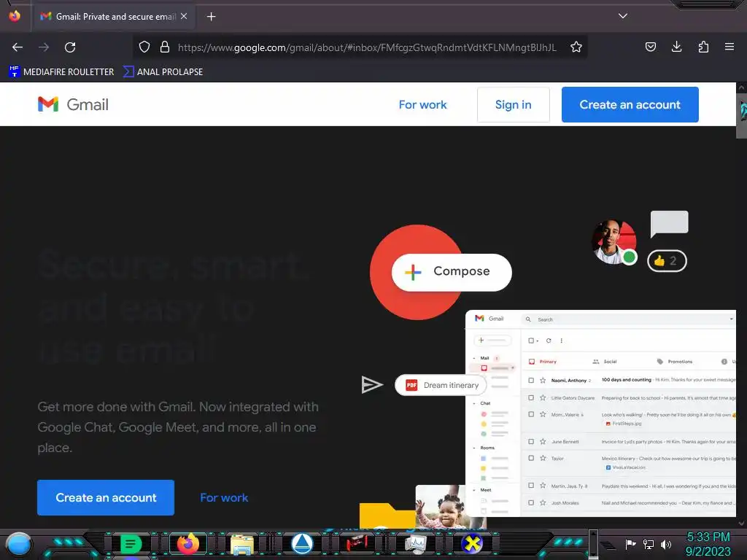
Task: Open the lower For work link
Action: pos(224,497)
